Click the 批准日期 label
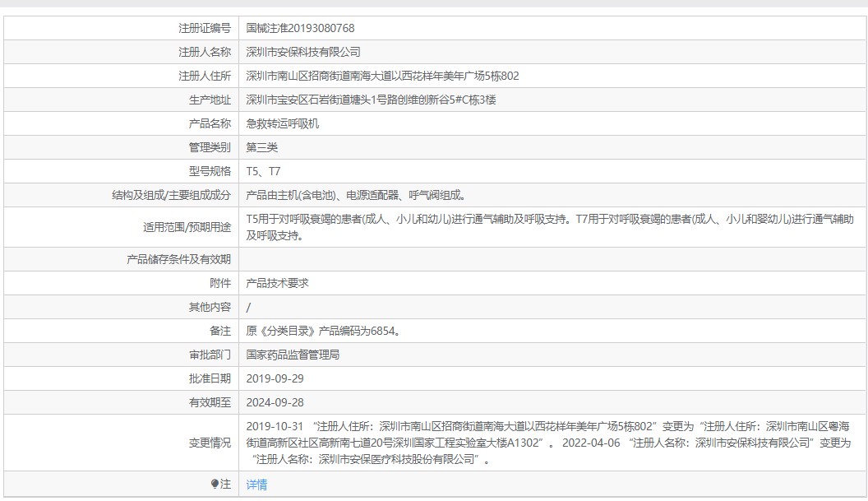This screenshot has height=501, width=868. 210,378
